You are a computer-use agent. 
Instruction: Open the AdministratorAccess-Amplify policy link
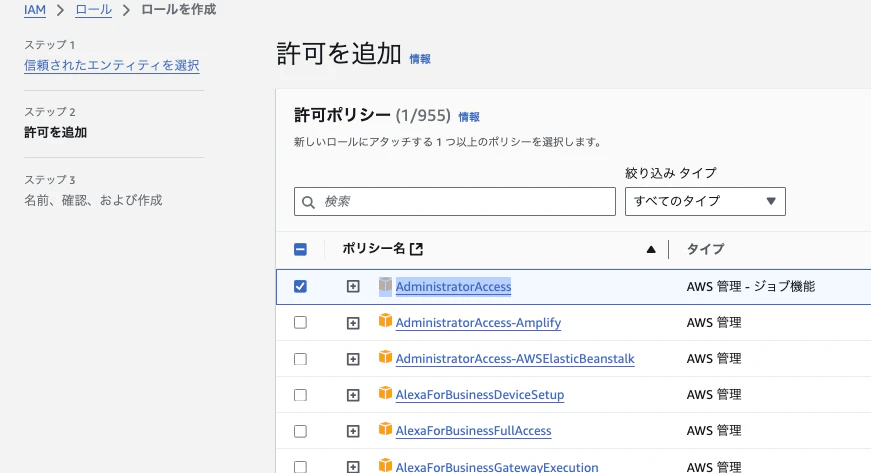478,323
